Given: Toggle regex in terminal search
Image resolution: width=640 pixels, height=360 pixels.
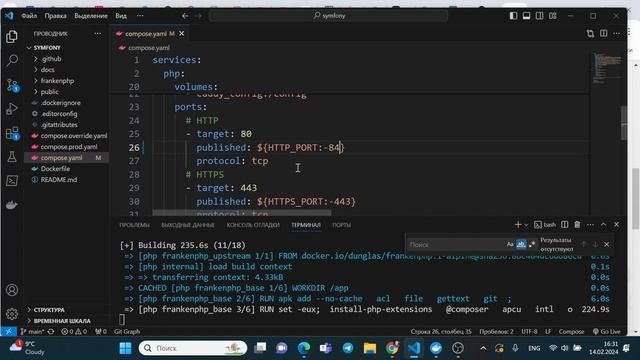Looking at the screenshot, I should [x=532, y=244].
